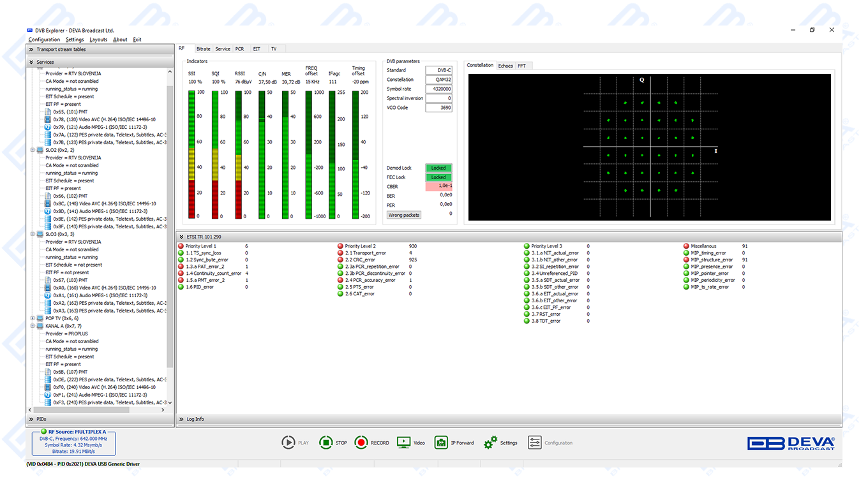Collapse the SLO3 service node
Screen dimensions: 868x493
[x=33, y=234]
